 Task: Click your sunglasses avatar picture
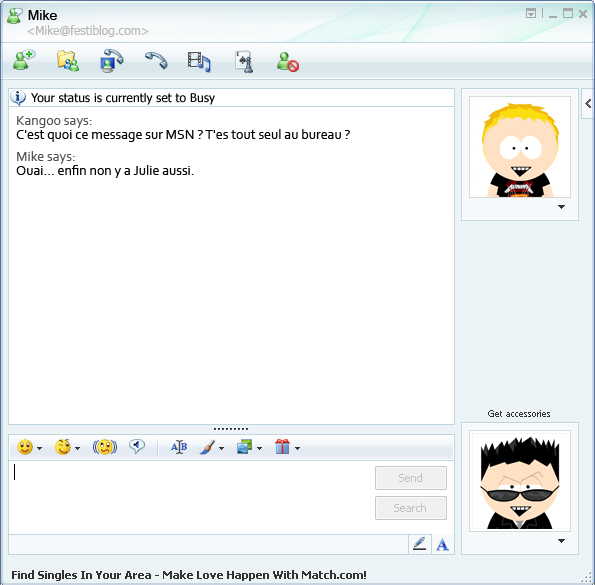pos(519,481)
